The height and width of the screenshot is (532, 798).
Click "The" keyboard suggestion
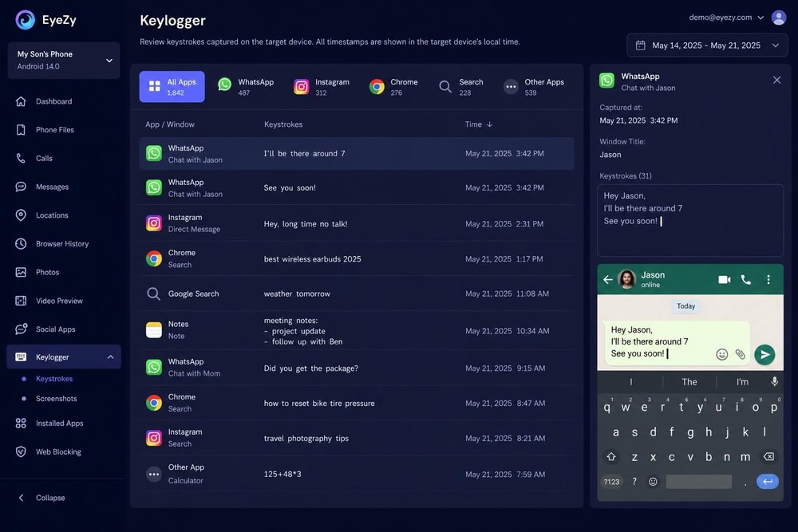(x=689, y=381)
